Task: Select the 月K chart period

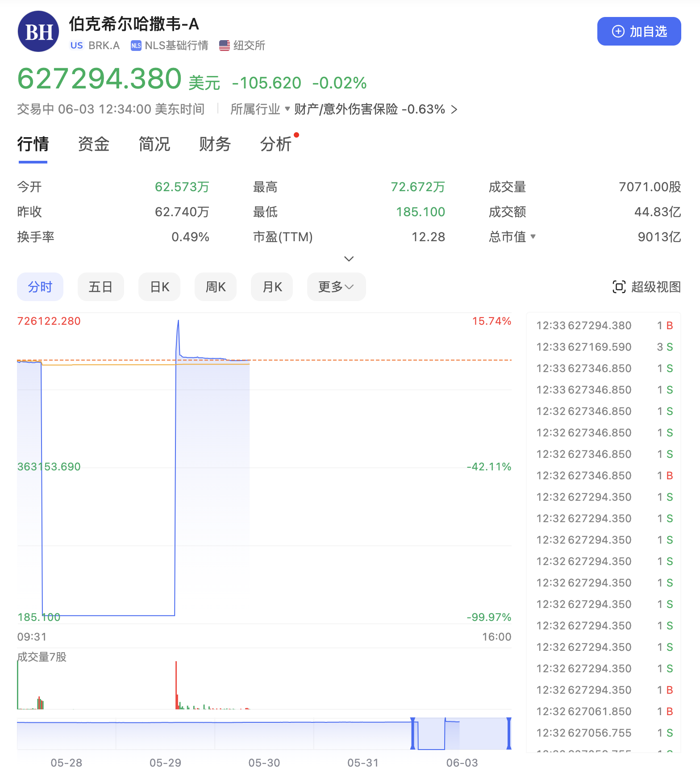Action: click(272, 287)
